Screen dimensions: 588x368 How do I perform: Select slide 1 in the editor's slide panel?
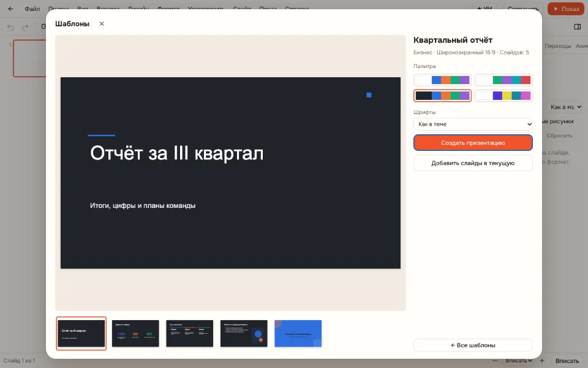pyautogui.click(x=29, y=58)
